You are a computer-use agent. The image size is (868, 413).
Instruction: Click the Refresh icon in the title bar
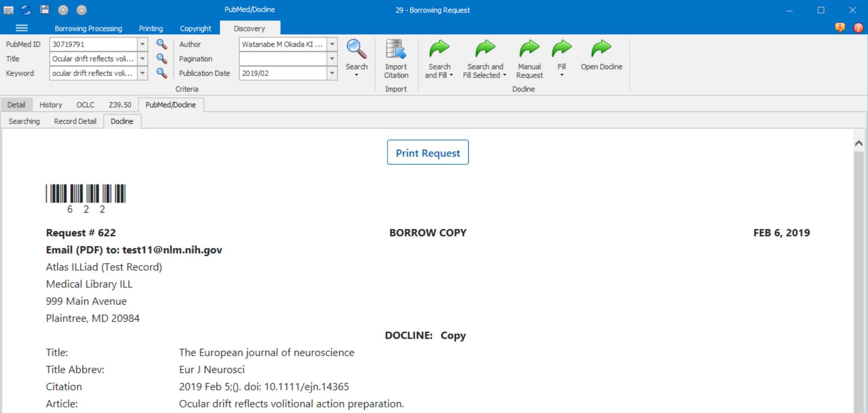(26, 10)
